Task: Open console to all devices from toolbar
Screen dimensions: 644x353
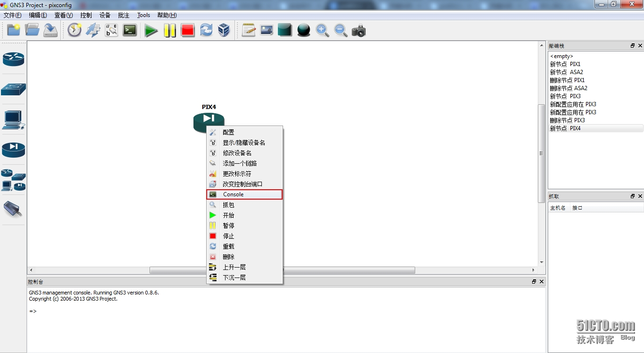Action: point(130,30)
